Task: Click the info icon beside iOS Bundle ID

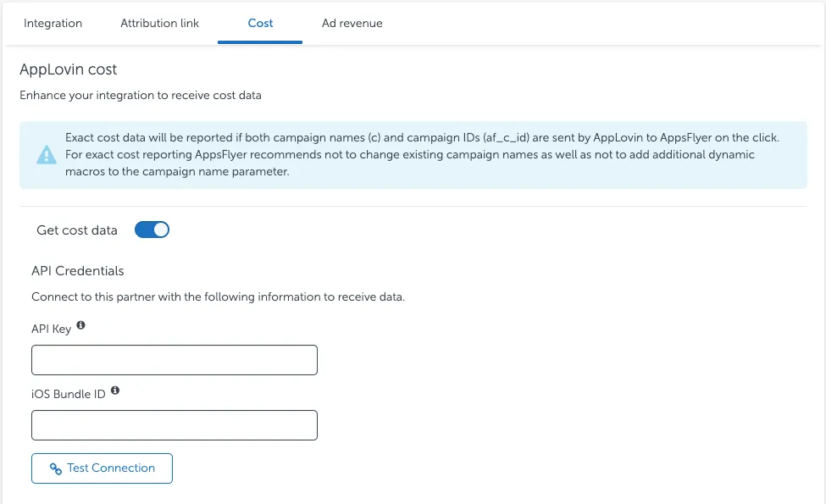Action: click(115, 390)
